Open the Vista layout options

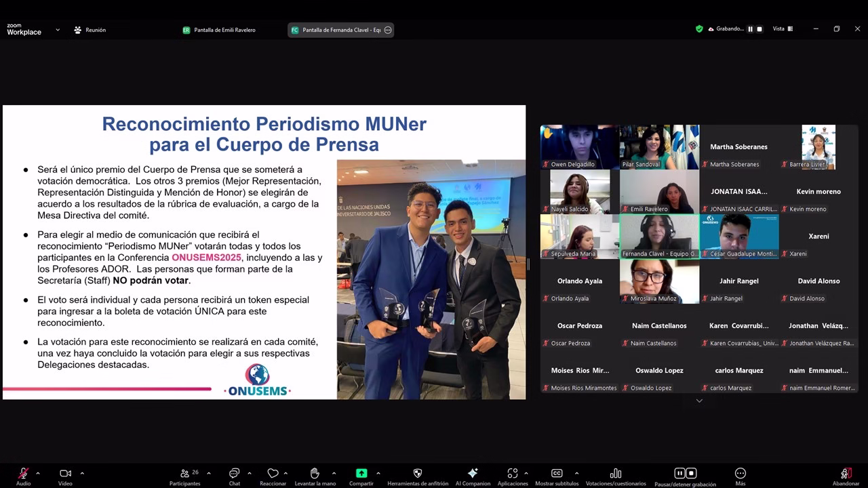[x=783, y=29]
